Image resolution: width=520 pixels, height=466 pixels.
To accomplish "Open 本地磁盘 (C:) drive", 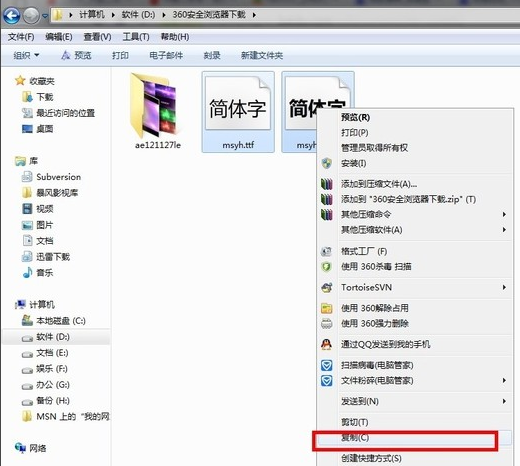I will [x=54, y=321].
